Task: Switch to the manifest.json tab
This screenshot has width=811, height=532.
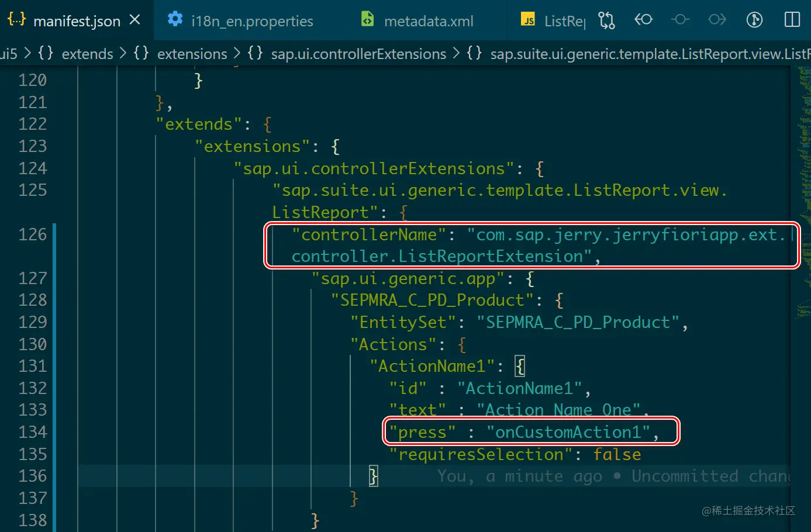Action: [77, 21]
